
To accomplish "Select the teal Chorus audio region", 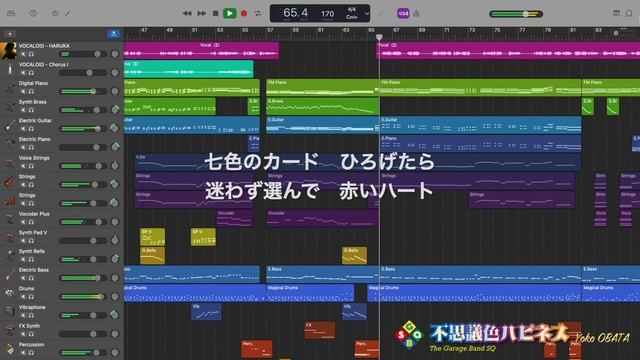I will (189, 69).
